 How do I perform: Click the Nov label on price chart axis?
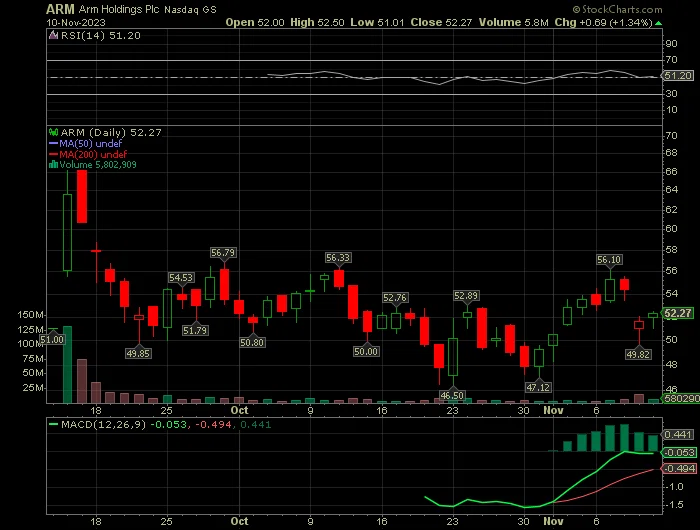[553, 410]
